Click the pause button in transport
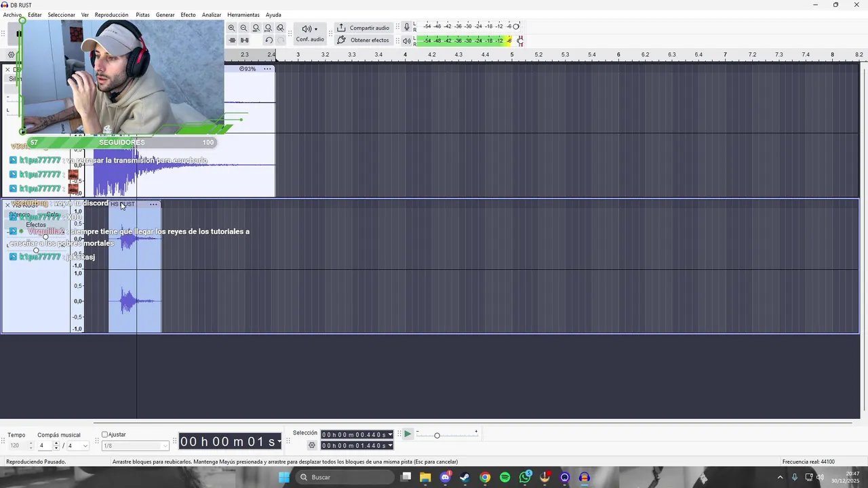The height and width of the screenshot is (488, 868). click(19, 33)
